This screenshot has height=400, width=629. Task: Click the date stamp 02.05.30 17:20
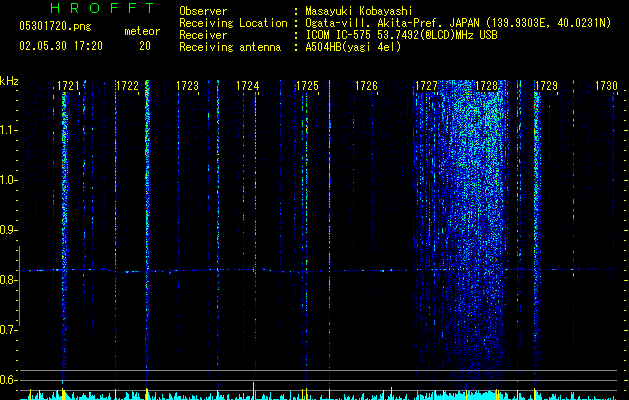pyautogui.click(x=61, y=46)
